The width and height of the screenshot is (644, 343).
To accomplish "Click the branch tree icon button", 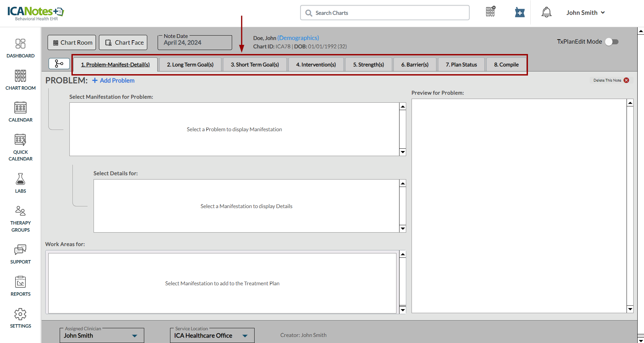I will pos(59,63).
